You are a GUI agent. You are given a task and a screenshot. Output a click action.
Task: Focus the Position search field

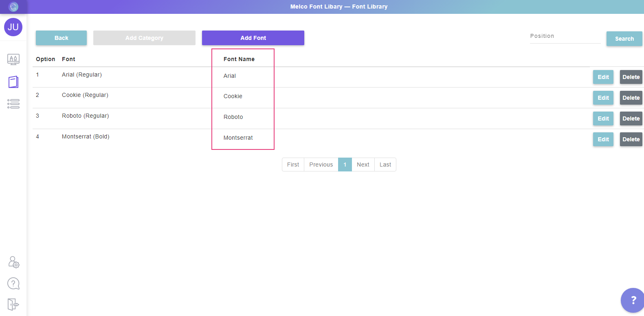coord(565,36)
